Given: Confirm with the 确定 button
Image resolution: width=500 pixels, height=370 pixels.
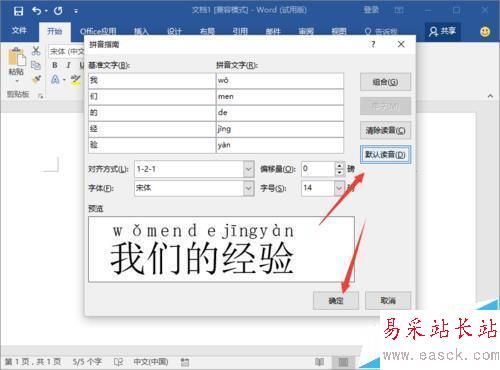Looking at the screenshot, I should tap(336, 301).
